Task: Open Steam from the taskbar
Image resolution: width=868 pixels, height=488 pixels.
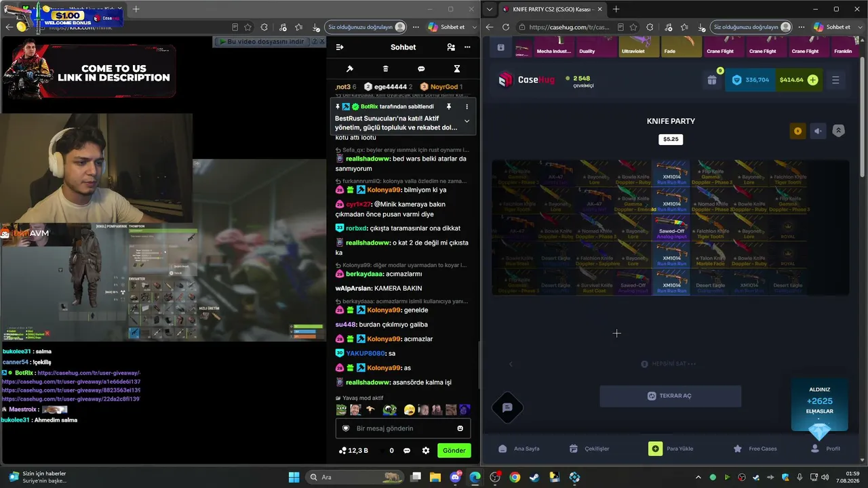Action: 535,477
